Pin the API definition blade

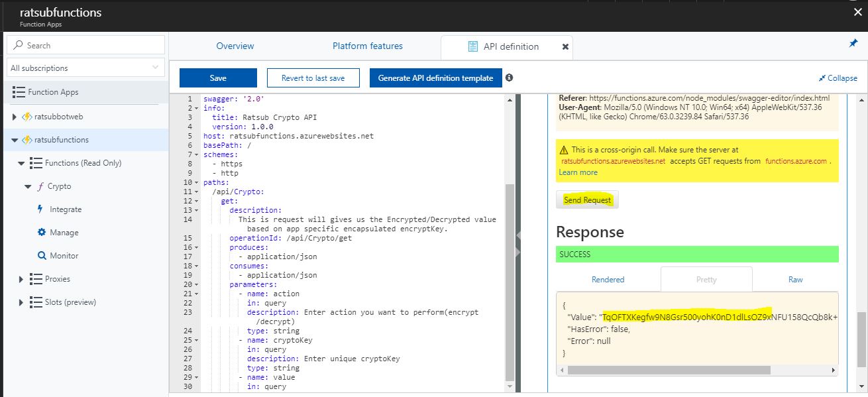(853, 42)
